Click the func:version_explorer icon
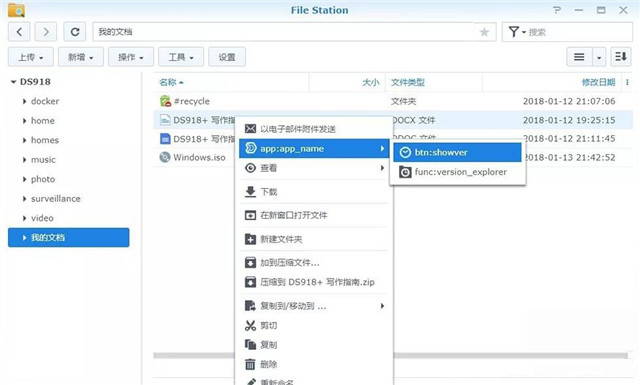This screenshot has width=640, height=385. (405, 172)
